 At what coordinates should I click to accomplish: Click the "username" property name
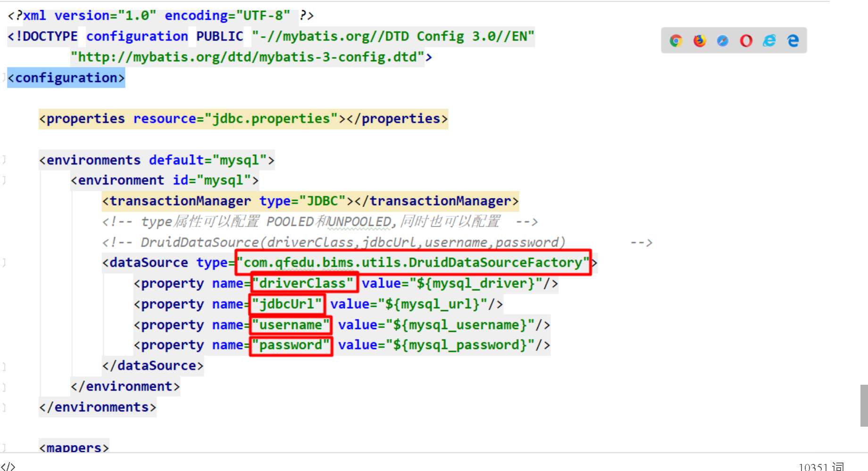pos(291,325)
